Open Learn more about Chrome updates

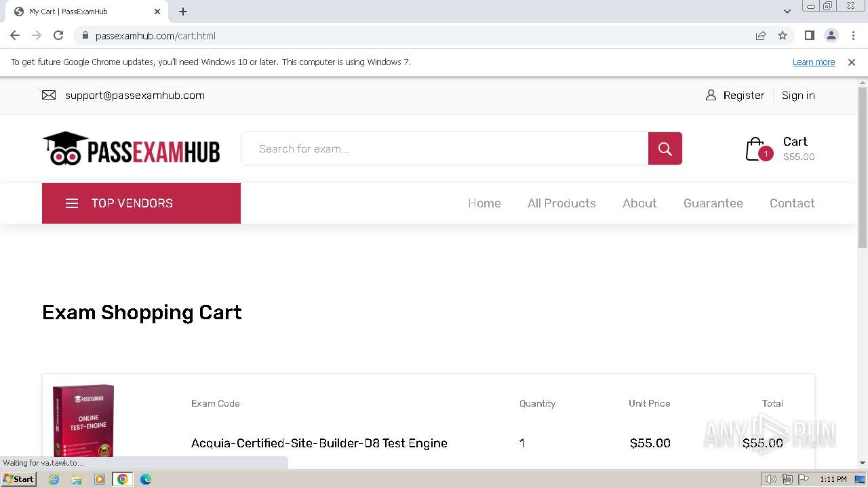[x=814, y=62]
